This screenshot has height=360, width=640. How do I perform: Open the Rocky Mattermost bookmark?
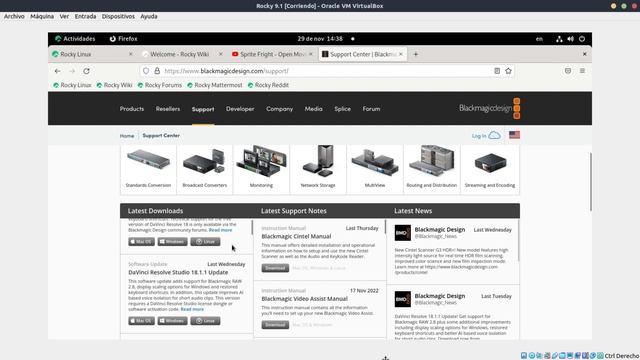click(x=215, y=85)
